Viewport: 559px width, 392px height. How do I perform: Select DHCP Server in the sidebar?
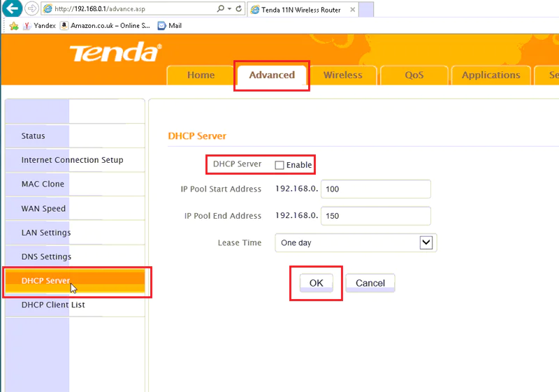coord(75,281)
